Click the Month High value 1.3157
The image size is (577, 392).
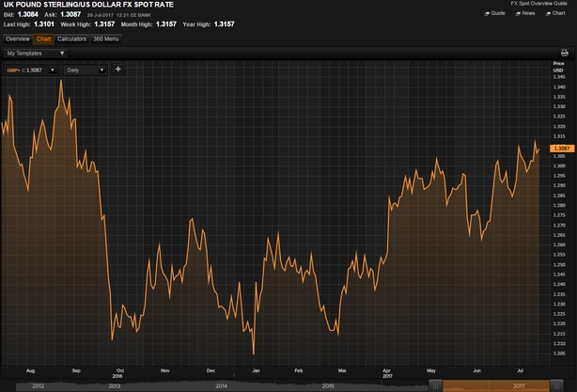(166, 24)
